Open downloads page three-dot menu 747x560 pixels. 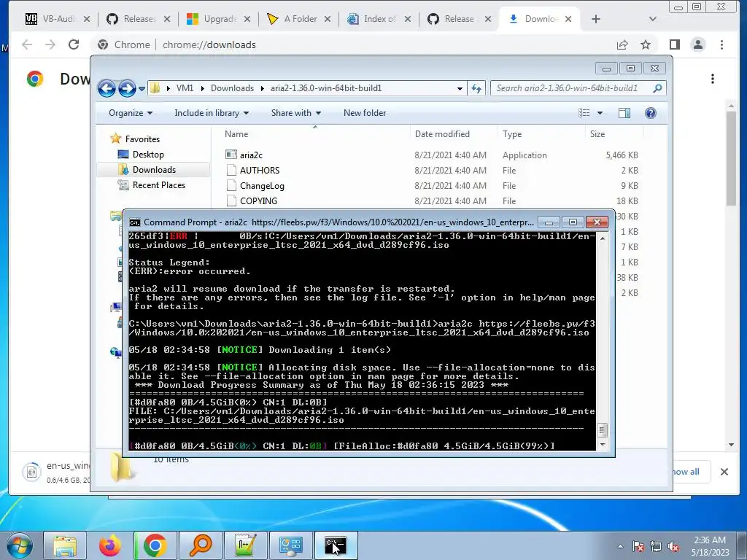pos(713,79)
